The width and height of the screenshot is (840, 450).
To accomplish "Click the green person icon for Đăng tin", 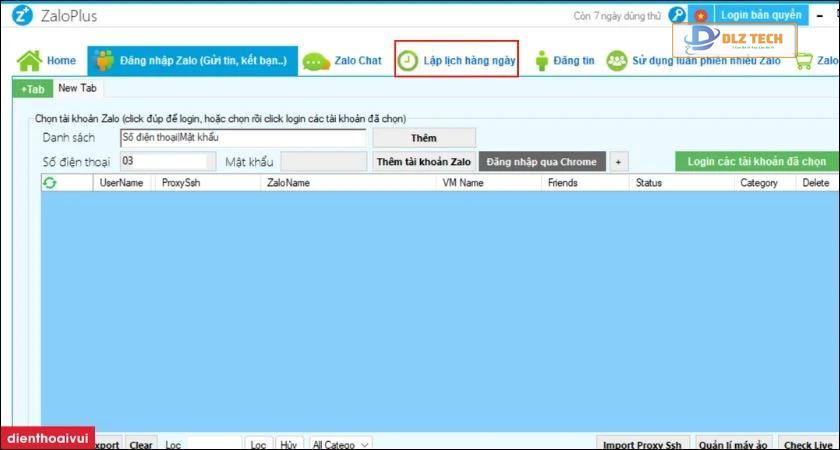I will point(542,61).
